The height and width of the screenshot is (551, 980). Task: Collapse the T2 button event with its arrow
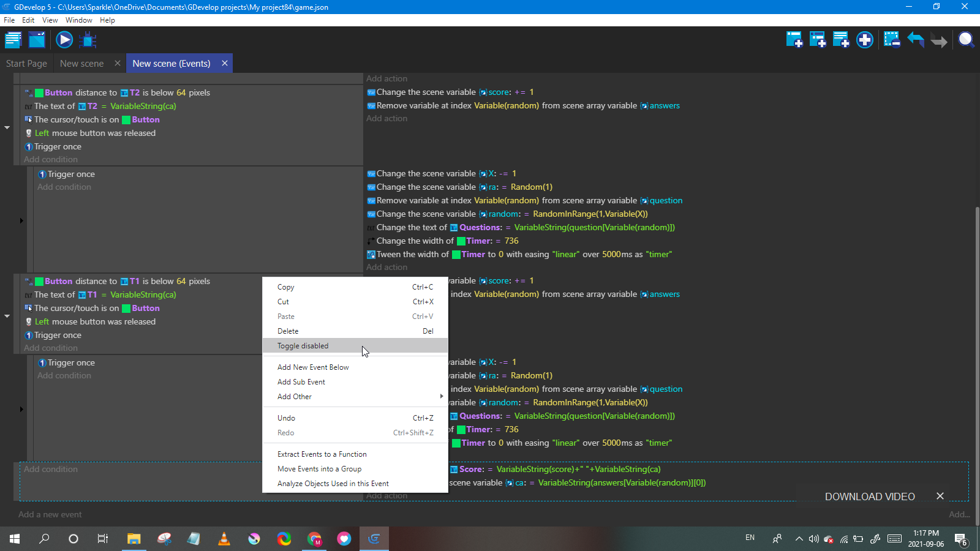[7, 127]
